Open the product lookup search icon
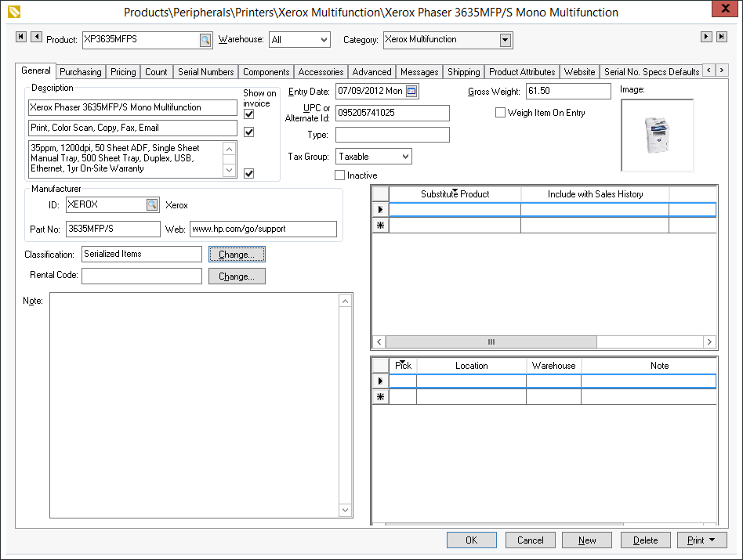This screenshot has width=743, height=560. [x=205, y=39]
